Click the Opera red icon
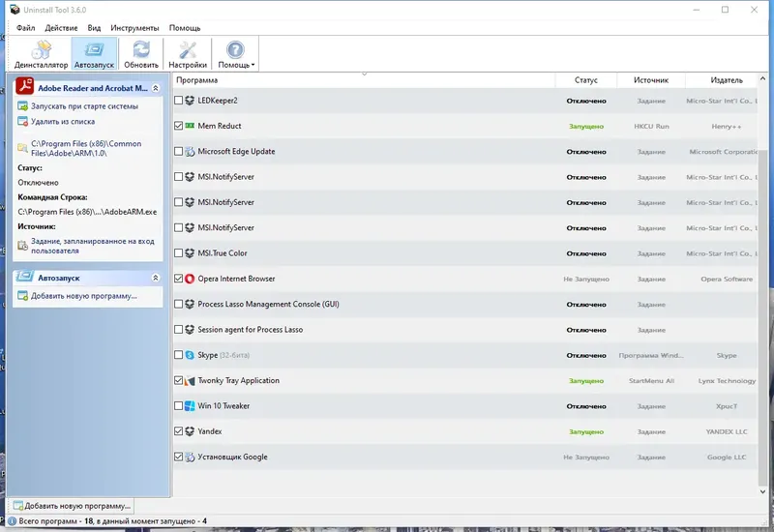Image resolution: width=774 pixels, height=532 pixels. [190, 279]
